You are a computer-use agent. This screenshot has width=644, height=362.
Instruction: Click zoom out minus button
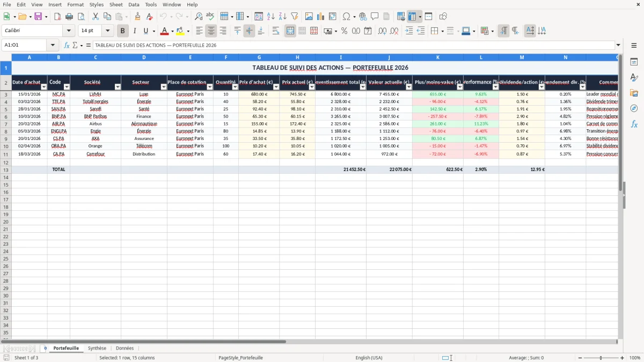581,358
